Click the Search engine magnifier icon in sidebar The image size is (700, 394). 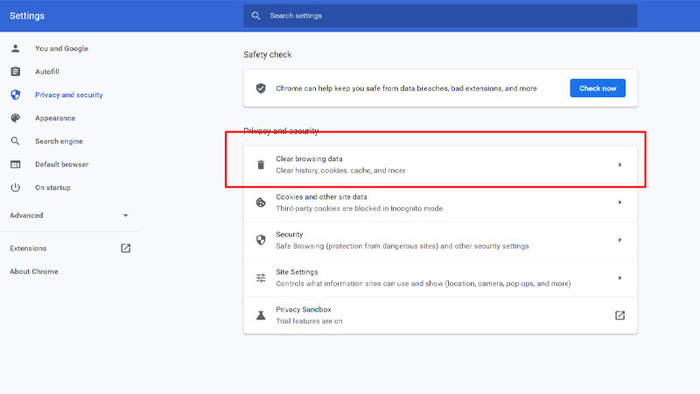[x=15, y=141]
